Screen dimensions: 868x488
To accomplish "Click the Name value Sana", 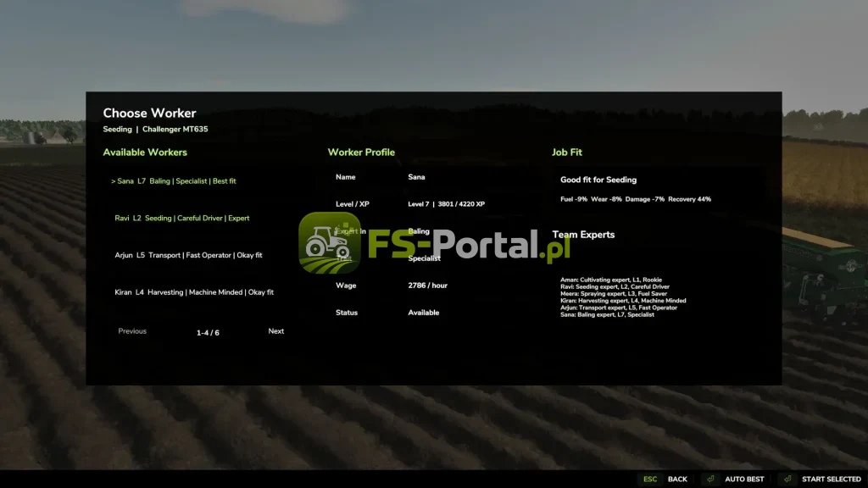I will (x=416, y=177).
